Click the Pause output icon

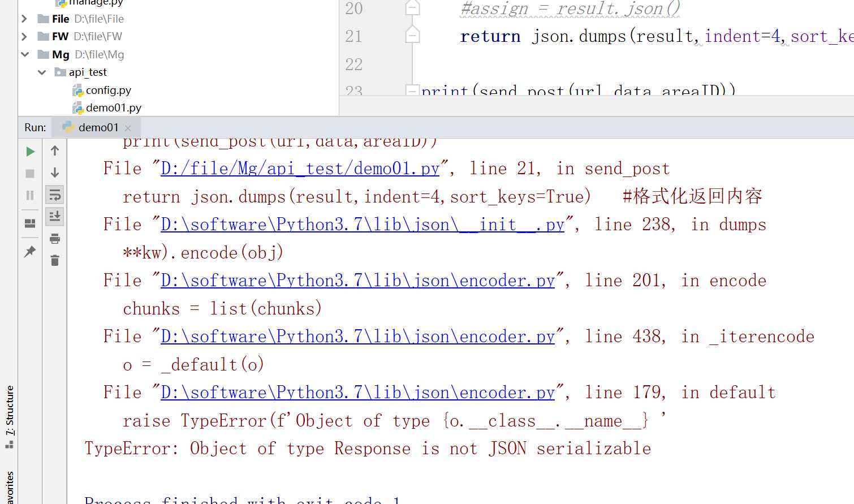coord(30,195)
